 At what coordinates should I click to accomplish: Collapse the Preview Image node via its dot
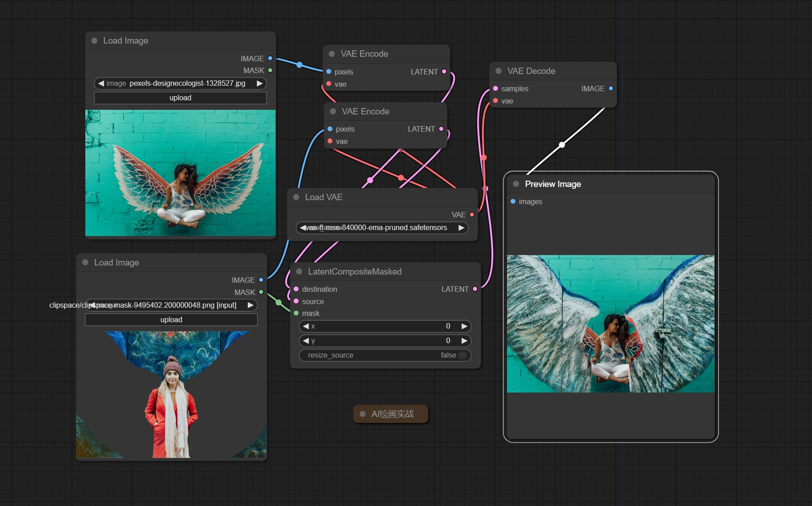(x=516, y=184)
